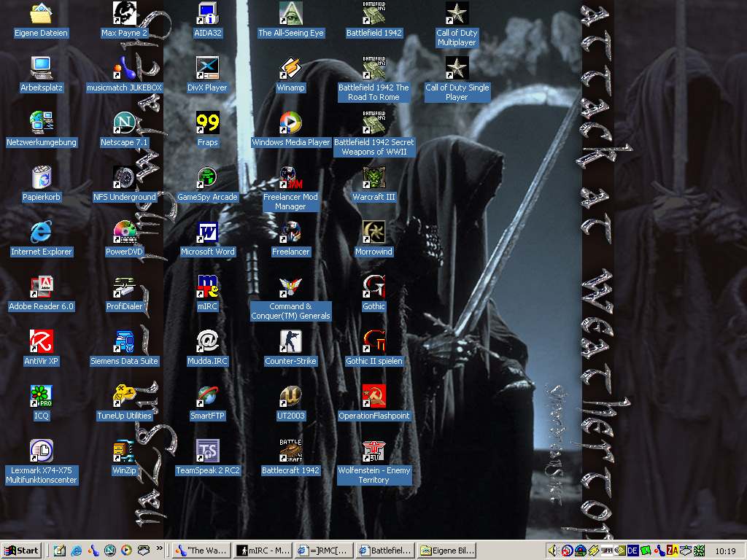
Task: Open the Eigene Dateien folder icon
Action: click(x=41, y=13)
